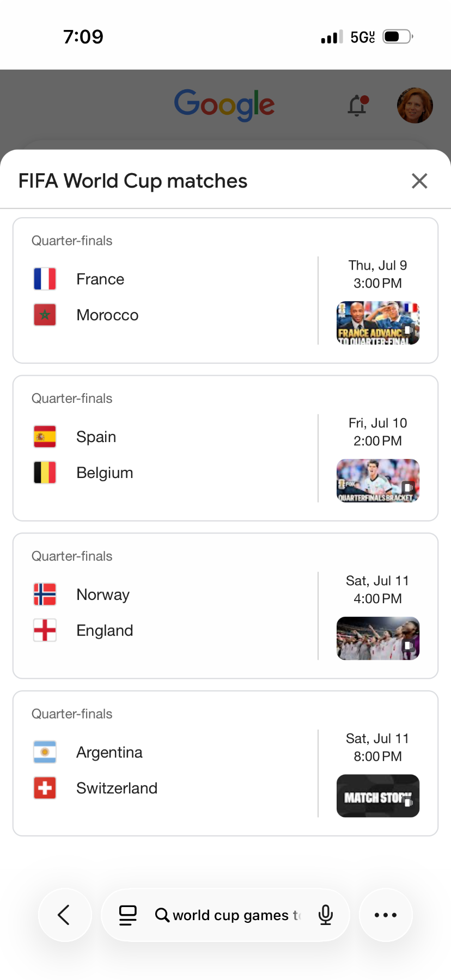Open the notifications bell icon
This screenshot has height=980, width=451.
pos(358,106)
